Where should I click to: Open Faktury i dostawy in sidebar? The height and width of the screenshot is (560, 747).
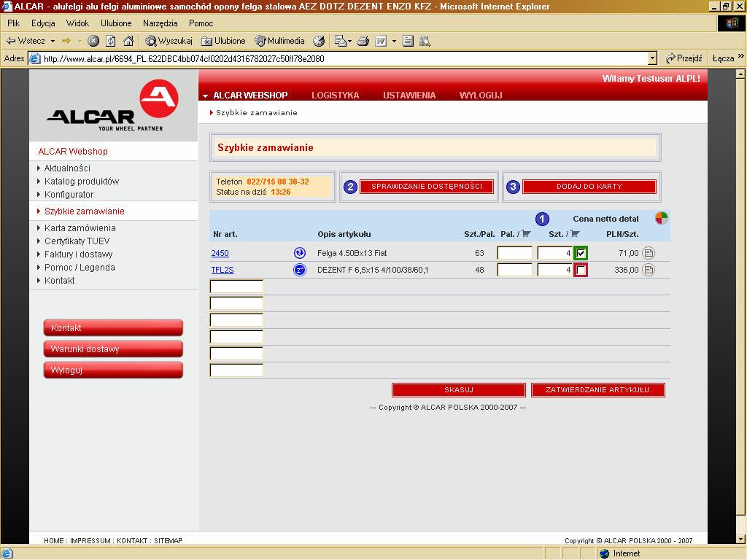(x=78, y=254)
